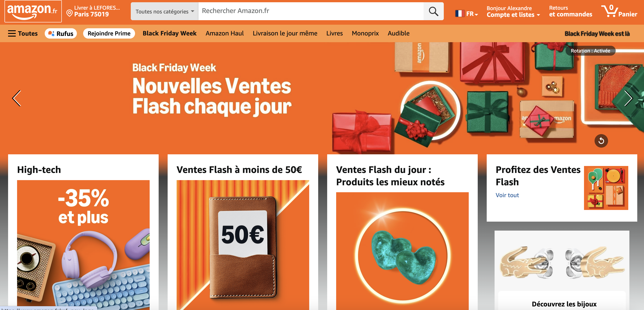Screen dimensions: 644x310
Task: Advance to next banner slide arrow
Action: pyautogui.click(x=628, y=98)
